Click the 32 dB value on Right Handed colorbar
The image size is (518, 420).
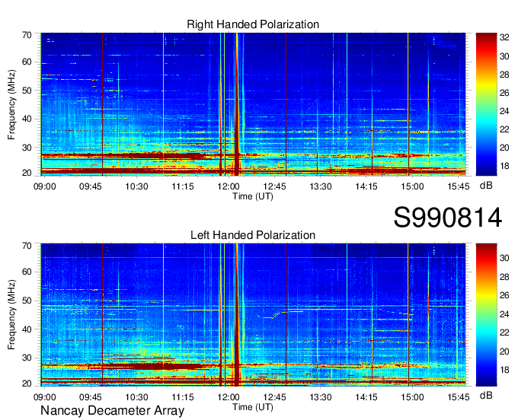tap(504, 37)
